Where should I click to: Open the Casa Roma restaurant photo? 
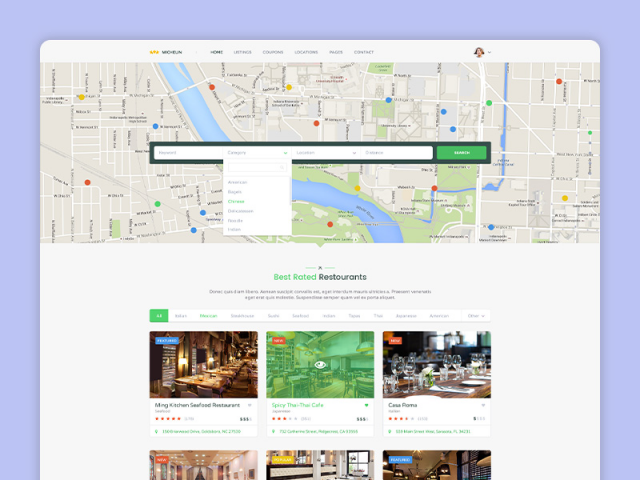pyautogui.click(x=437, y=364)
